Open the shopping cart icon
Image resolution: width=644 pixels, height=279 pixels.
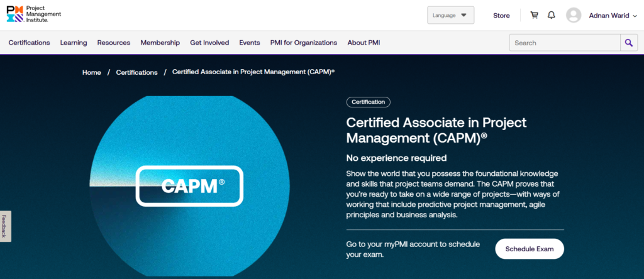534,15
